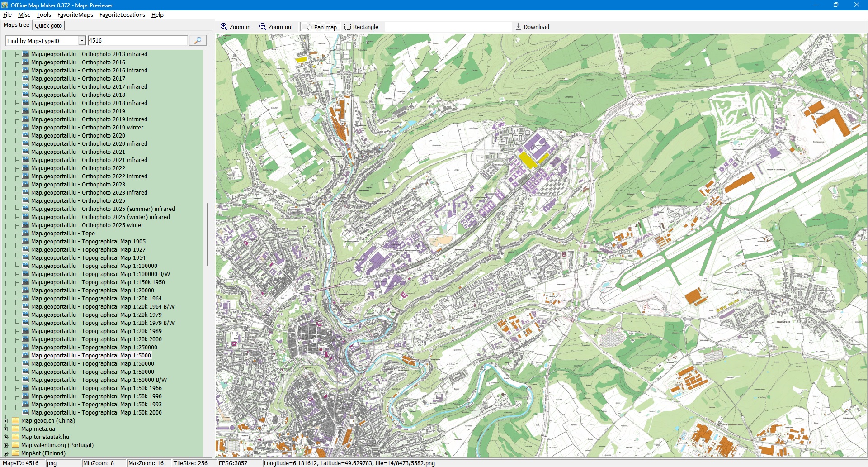Screen dimensions: 868x467
Task: Expand the MapAnt (Finland) tree node
Action: coord(6,453)
